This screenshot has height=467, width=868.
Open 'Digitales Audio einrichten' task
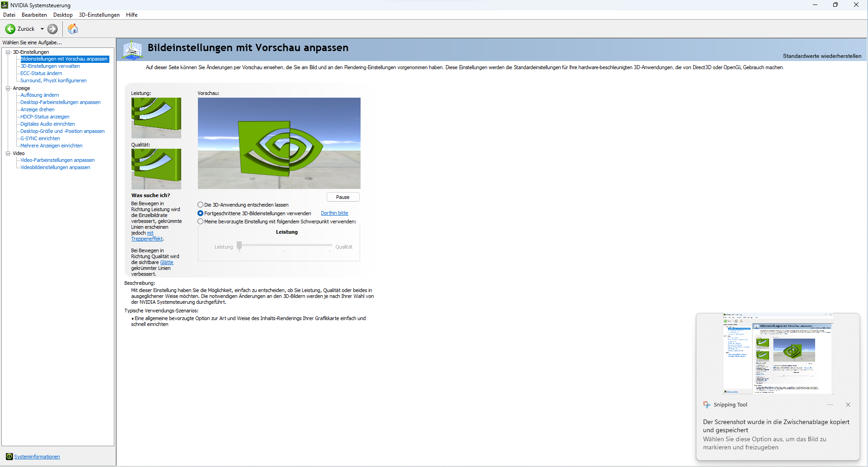point(47,124)
